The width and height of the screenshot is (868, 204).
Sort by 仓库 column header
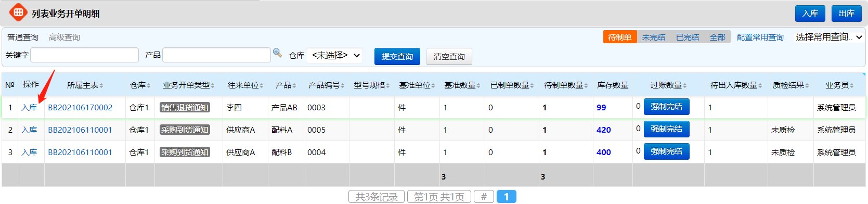140,85
